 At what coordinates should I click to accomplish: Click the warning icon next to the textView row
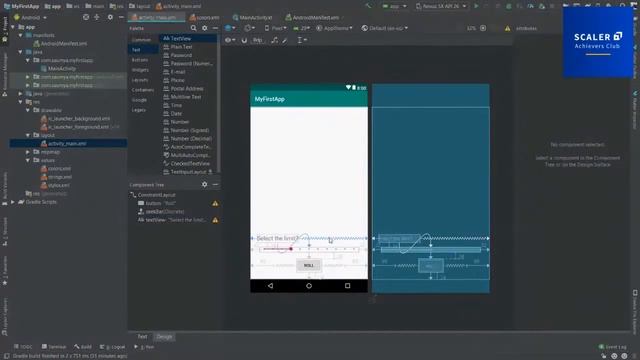coord(215,220)
